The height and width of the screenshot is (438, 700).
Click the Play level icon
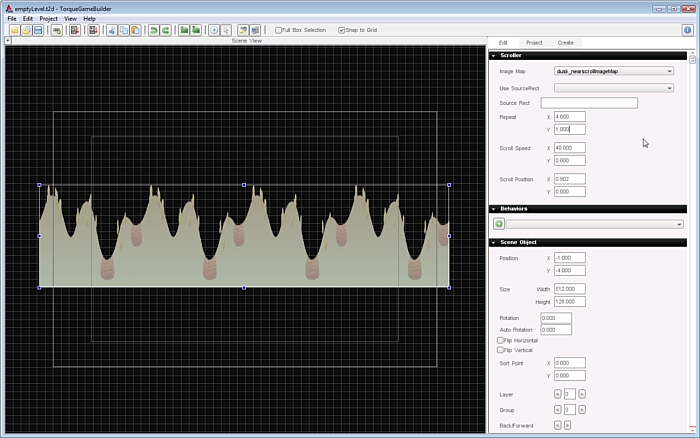point(214,30)
